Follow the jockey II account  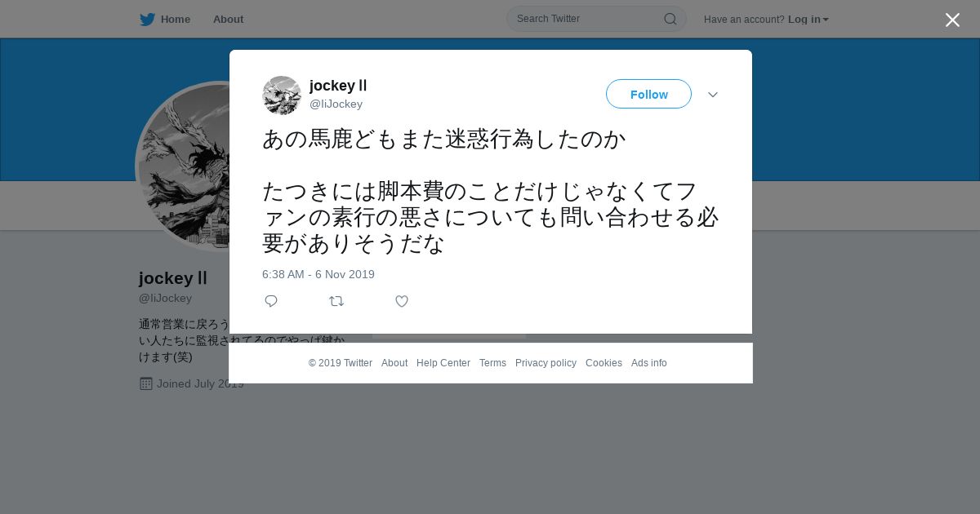tap(648, 94)
